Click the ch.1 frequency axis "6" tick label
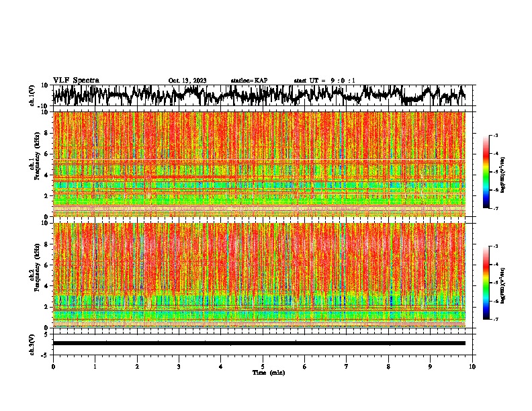Viewport: 532px width, 411px height. tap(46, 154)
